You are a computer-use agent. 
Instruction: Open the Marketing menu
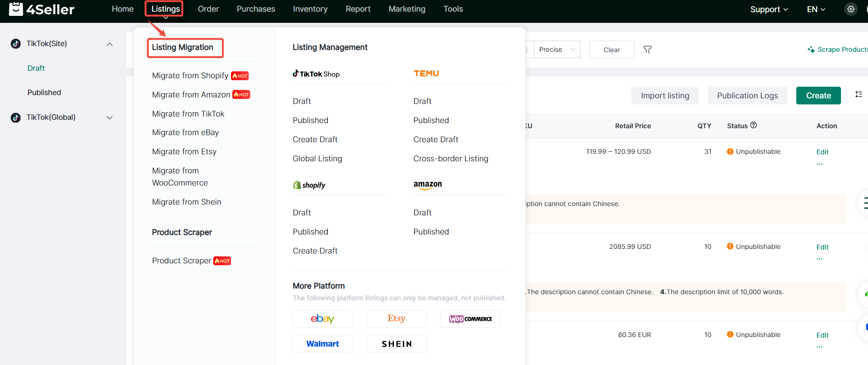[407, 9]
